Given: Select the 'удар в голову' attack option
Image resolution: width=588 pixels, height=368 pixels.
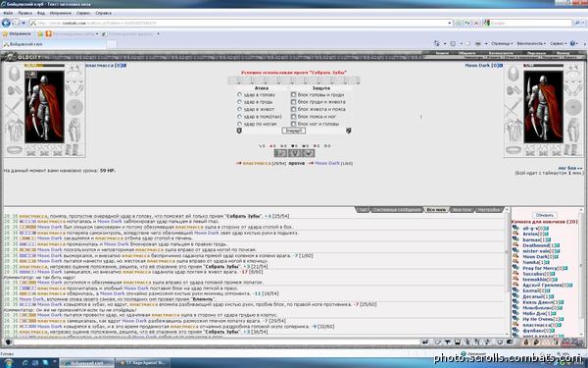Looking at the screenshot, I should click(x=239, y=94).
